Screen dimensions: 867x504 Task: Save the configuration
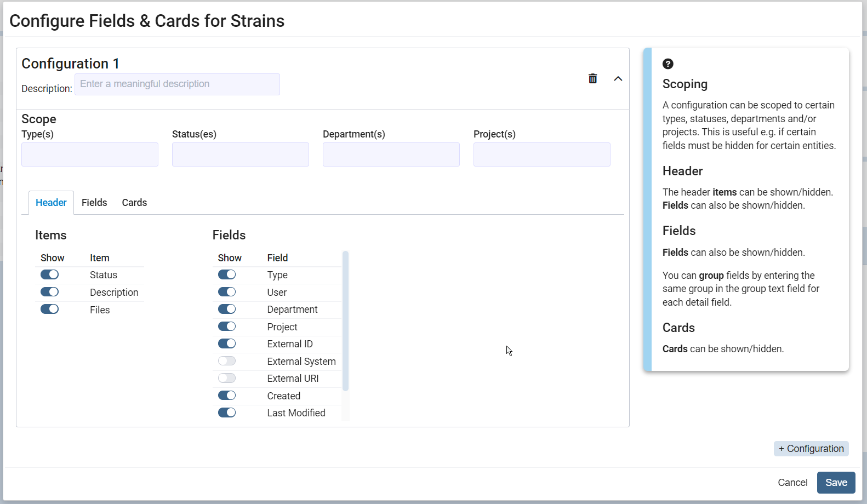pos(836,483)
